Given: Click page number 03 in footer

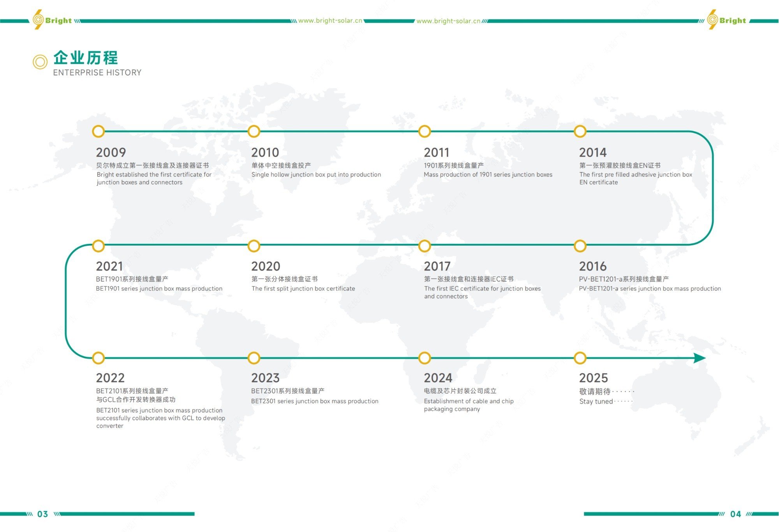Looking at the screenshot, I should [42, 514].
